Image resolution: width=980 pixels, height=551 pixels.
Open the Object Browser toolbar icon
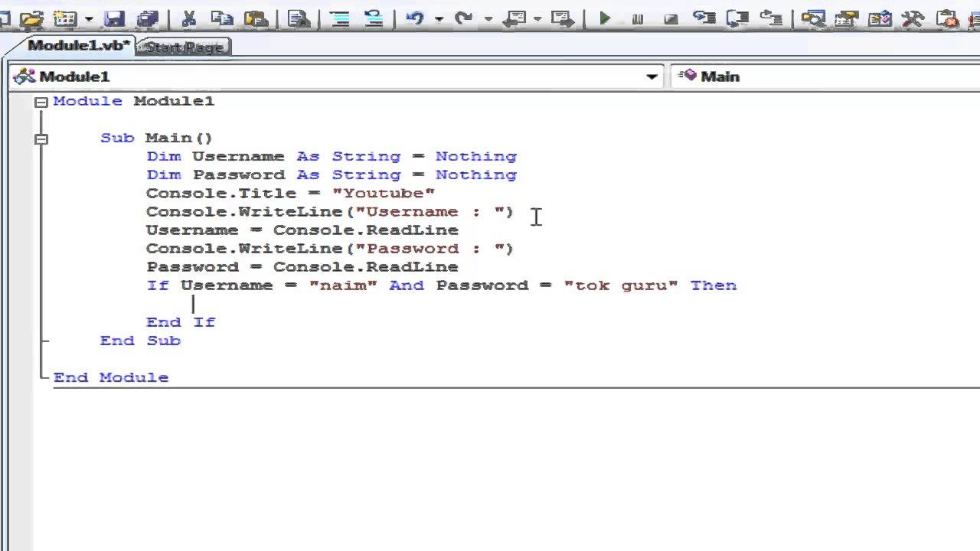coord(880,19)
